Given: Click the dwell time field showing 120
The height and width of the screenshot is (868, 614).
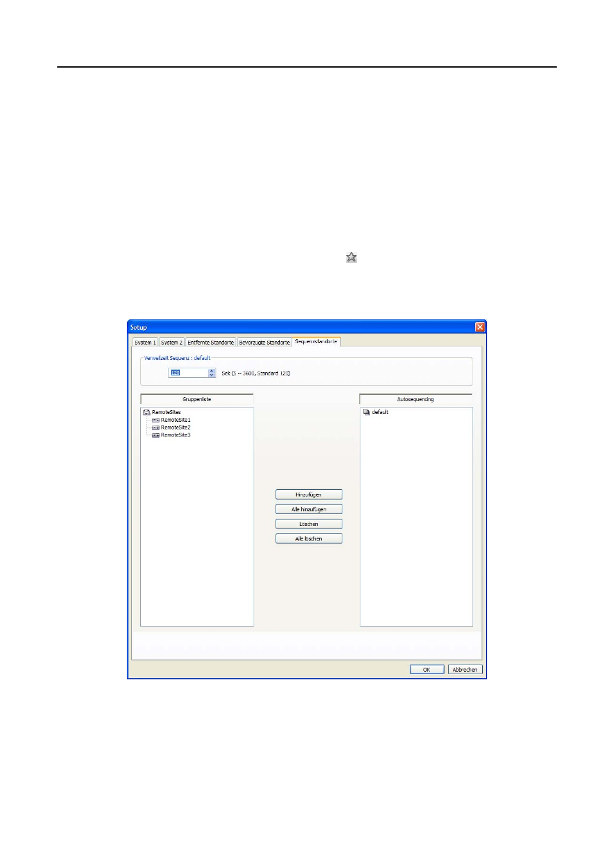Looking at the screenshot, I should [188, 373].
